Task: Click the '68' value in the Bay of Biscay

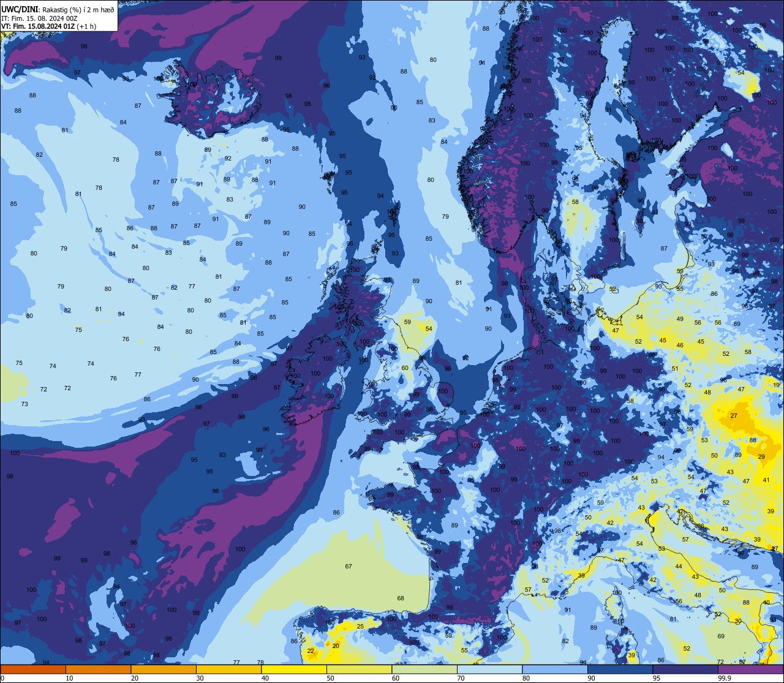Action: 401,598
